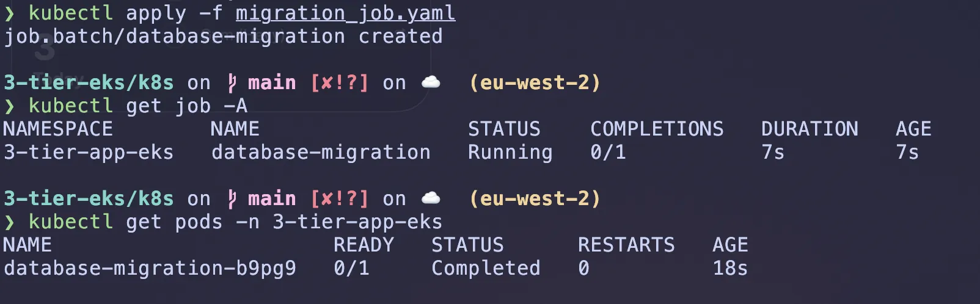980x304 pixels.
Task: Click the cloud icon above the kubectl get job command
Action: (431, 82)
